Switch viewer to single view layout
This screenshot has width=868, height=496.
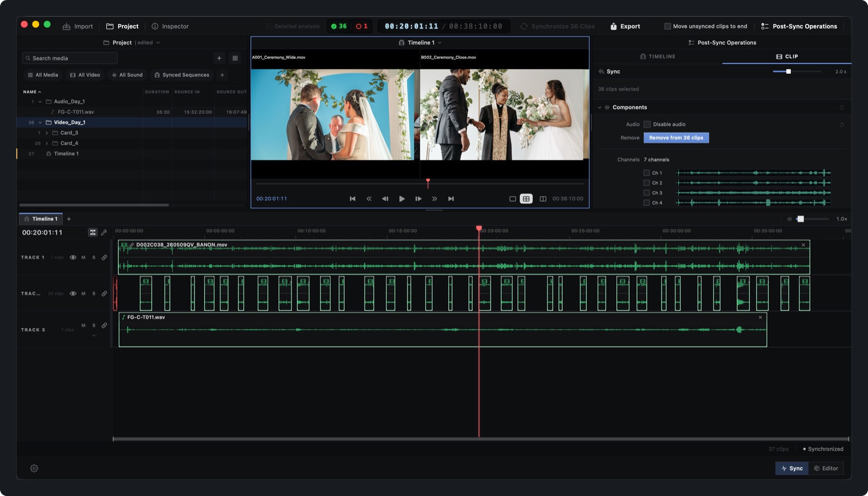pos(513,199)
